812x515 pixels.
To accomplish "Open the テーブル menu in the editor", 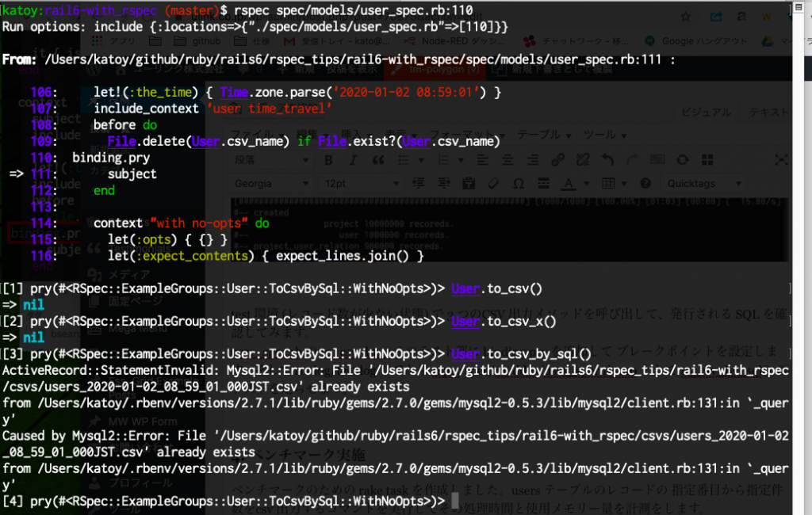I will [x=542, y=135].
